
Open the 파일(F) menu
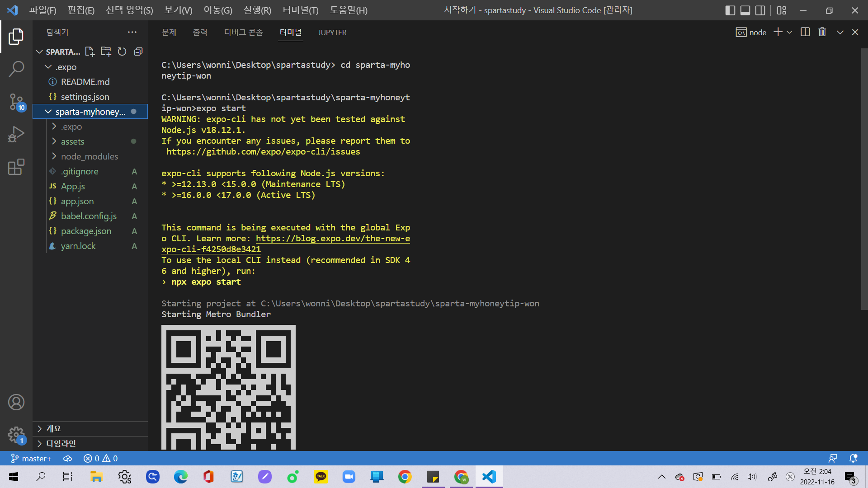[43, 10]
